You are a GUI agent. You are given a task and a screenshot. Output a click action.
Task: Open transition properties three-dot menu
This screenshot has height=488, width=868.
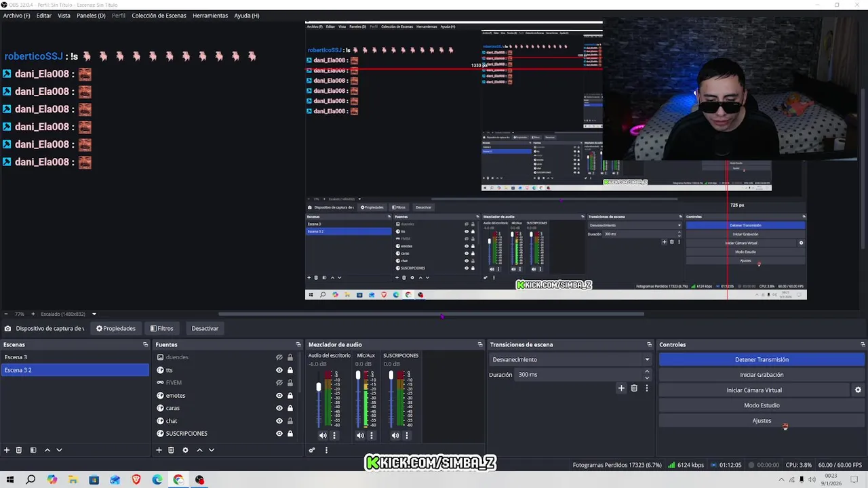[646, 388]
